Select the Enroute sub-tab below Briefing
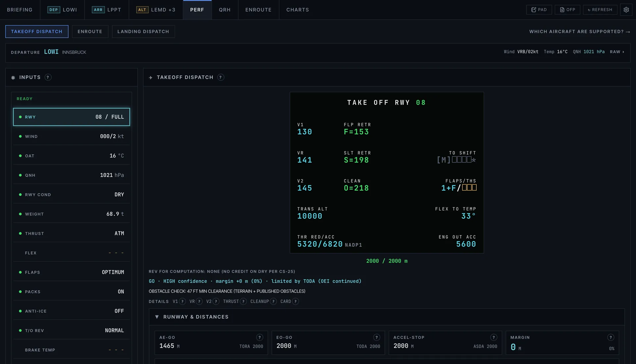This screenshot has width=636, height=364. click(90, 31)
